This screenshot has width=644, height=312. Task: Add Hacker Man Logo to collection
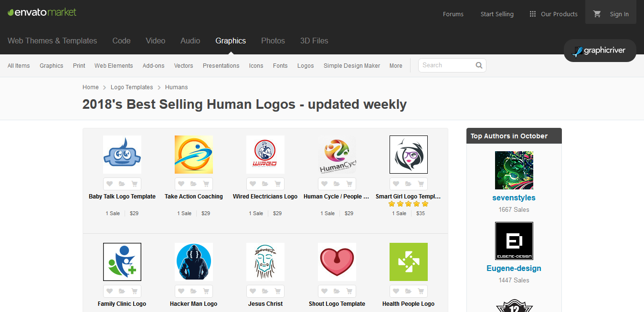click(194, 291)
